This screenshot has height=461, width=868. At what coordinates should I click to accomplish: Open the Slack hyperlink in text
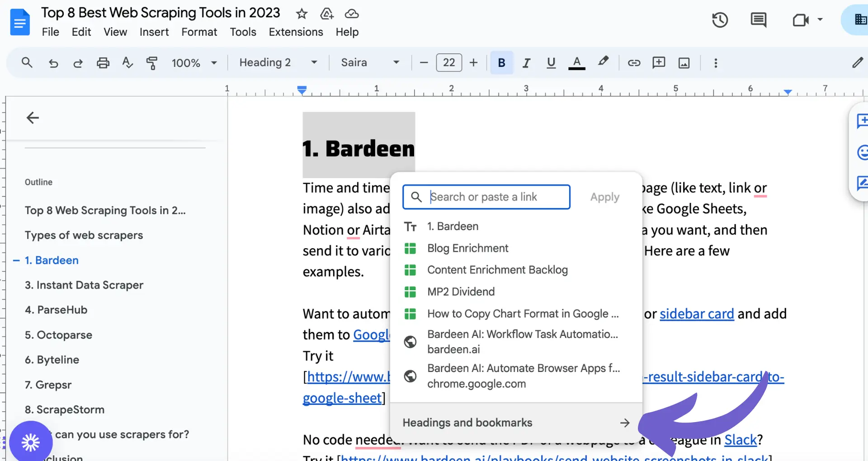click(741, 440)
